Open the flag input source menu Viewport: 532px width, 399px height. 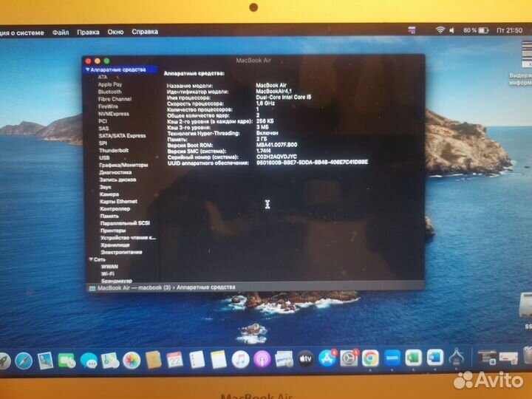(x=412, y=30)
